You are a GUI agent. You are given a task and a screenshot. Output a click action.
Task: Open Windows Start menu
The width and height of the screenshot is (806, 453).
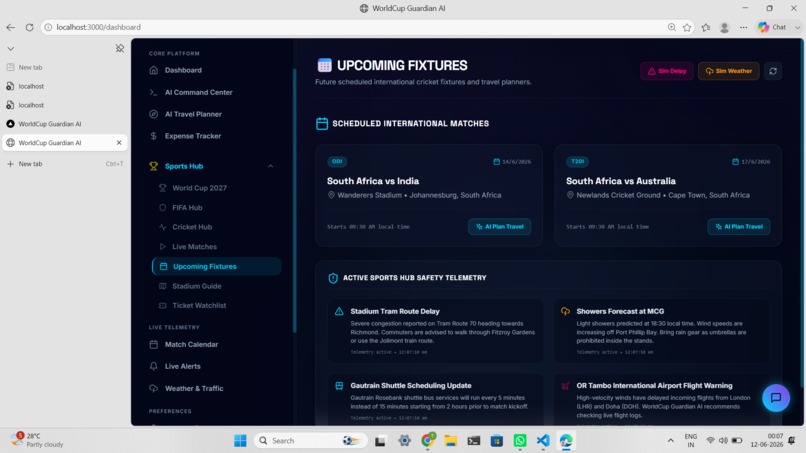pos(240,441)
